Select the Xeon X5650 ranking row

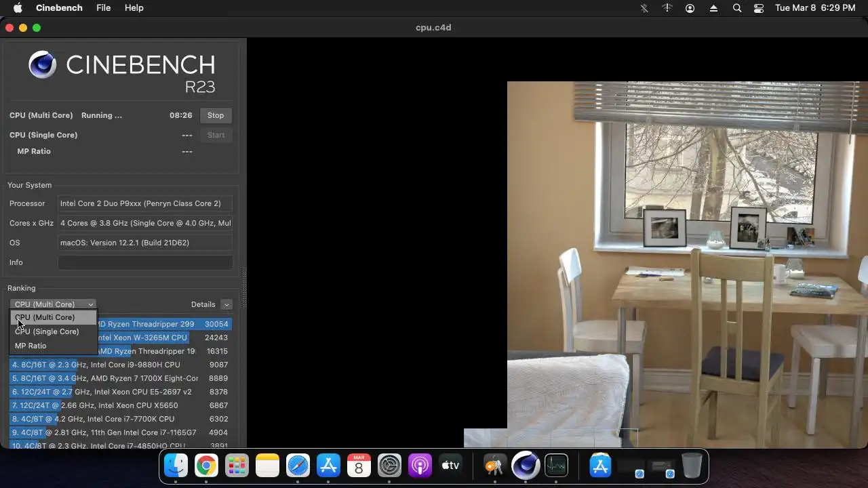coord(121,405)
